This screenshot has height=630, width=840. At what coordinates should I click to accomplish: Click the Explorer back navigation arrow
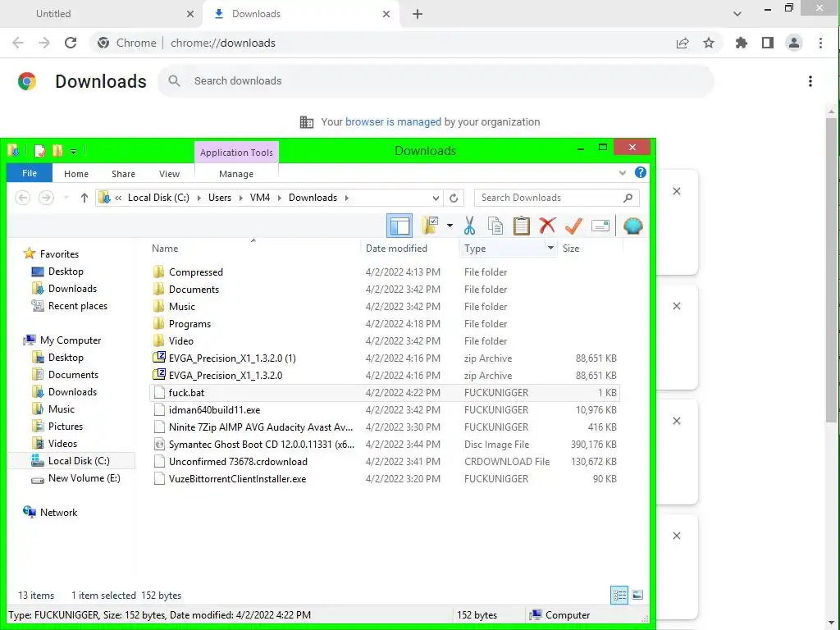[x=22, y=198]
